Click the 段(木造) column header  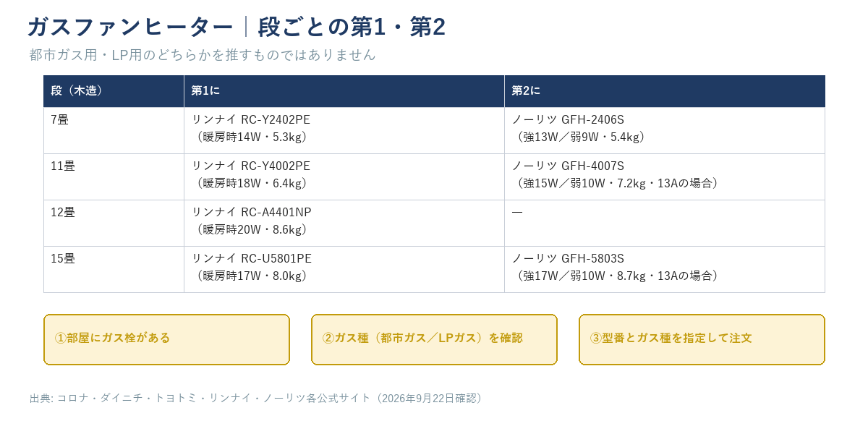pyautogui.click(x=114, y=91)
